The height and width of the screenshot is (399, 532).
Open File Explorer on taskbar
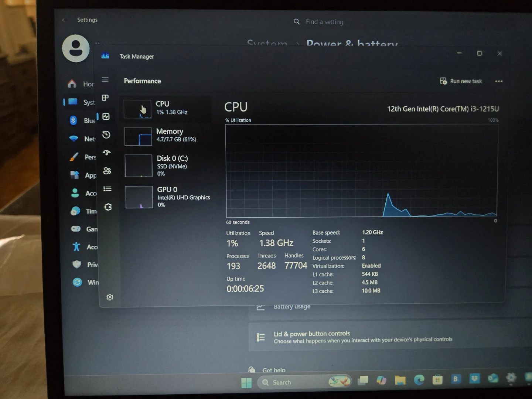point(400,380)
